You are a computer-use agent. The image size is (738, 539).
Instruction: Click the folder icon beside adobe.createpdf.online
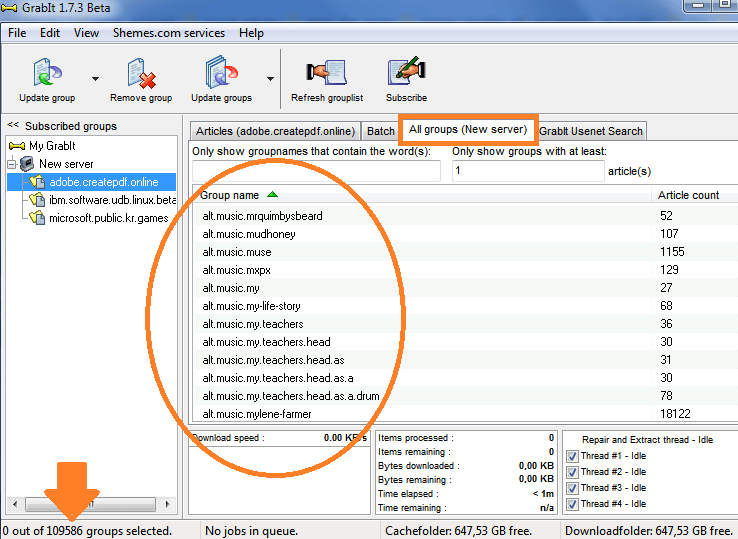point(37,182)
